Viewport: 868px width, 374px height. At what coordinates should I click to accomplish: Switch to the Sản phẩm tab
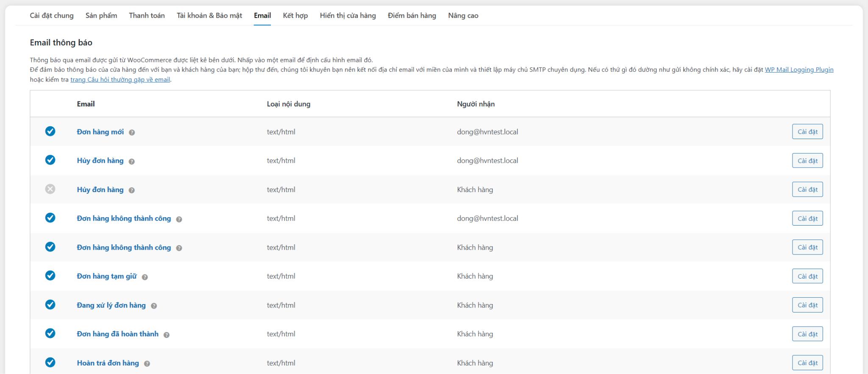point(101,16)
